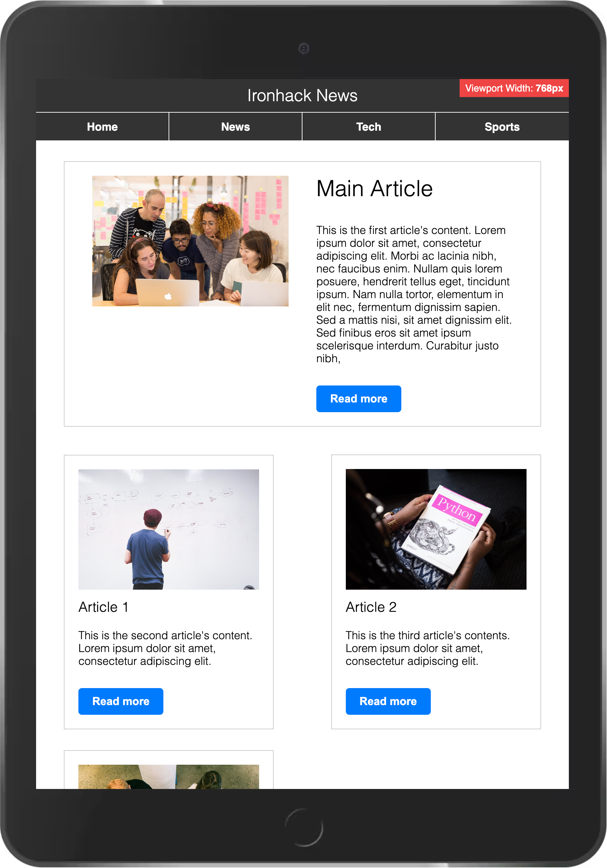Open the partially visible third article image
Viewport: 607px width, 868px height.
click(169, 776)
